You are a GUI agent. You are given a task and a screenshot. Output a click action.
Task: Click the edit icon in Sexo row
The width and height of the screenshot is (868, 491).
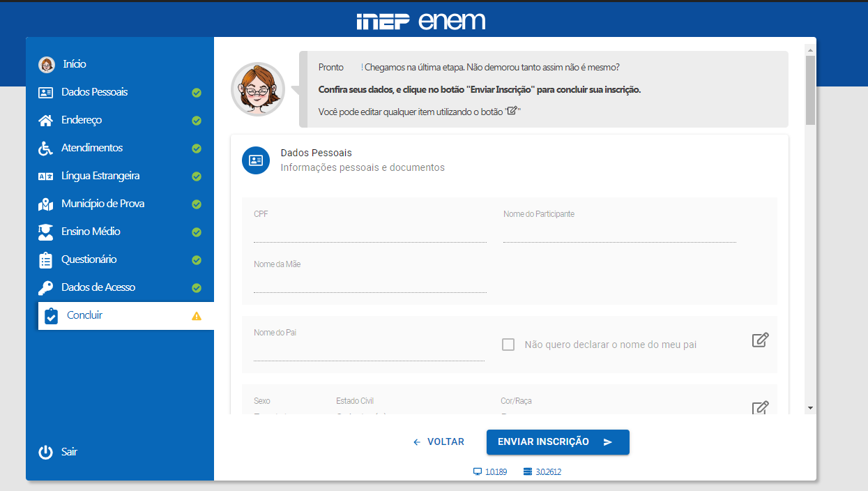tap(760, 408)
